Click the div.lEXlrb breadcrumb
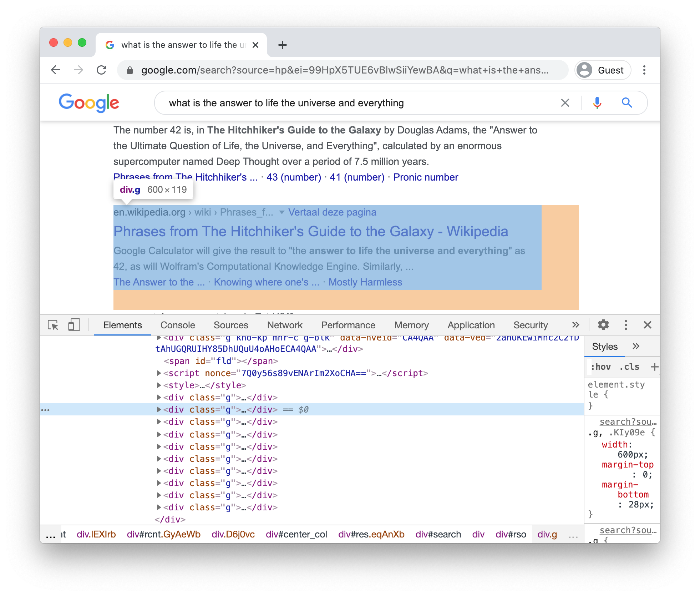 pos(96,534)
